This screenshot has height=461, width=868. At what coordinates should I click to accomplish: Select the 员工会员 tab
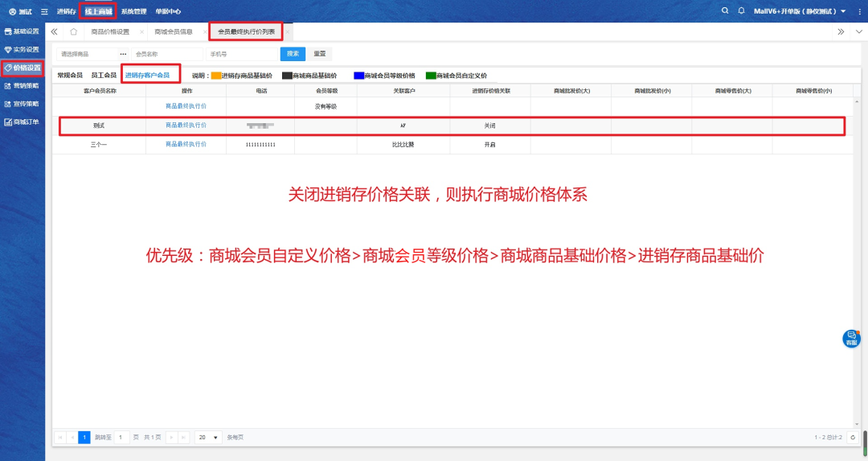tap(104, 75)
